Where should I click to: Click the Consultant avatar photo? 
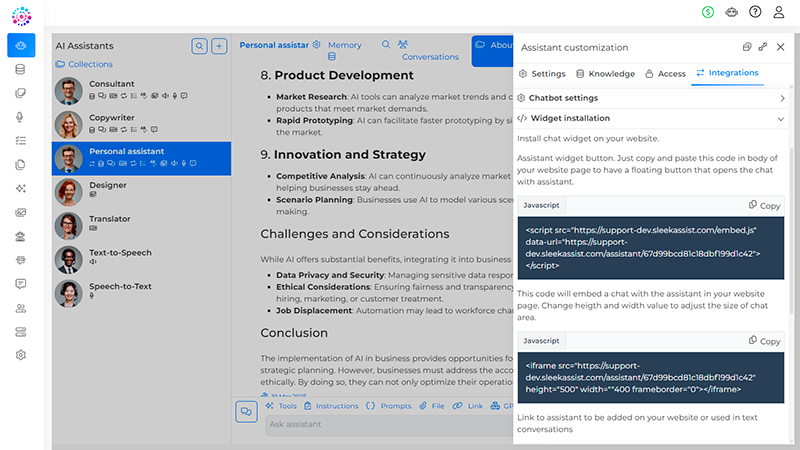tap(68, 91)
